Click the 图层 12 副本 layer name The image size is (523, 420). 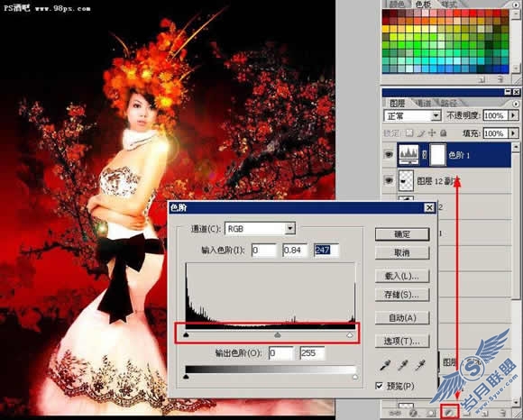tap(438, 180)
